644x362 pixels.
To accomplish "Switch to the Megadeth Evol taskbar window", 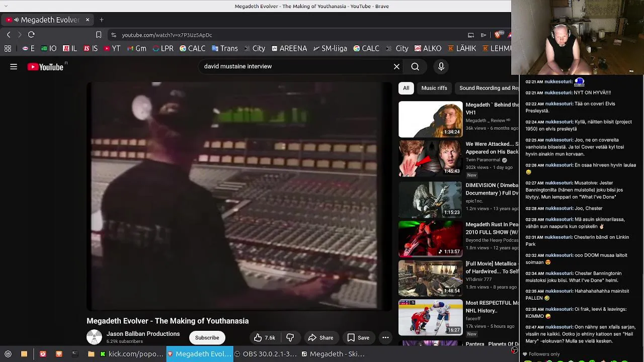I will 199,354.
